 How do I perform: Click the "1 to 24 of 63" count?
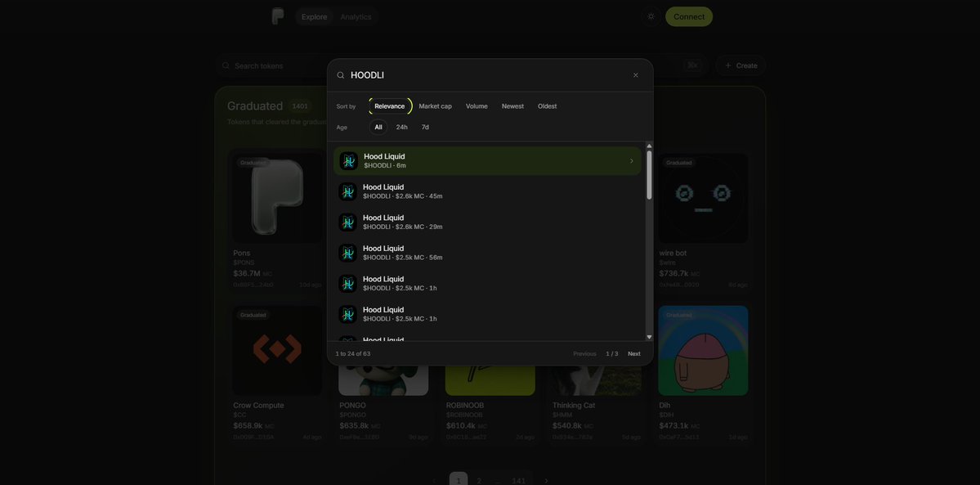[x=353, y=353]
